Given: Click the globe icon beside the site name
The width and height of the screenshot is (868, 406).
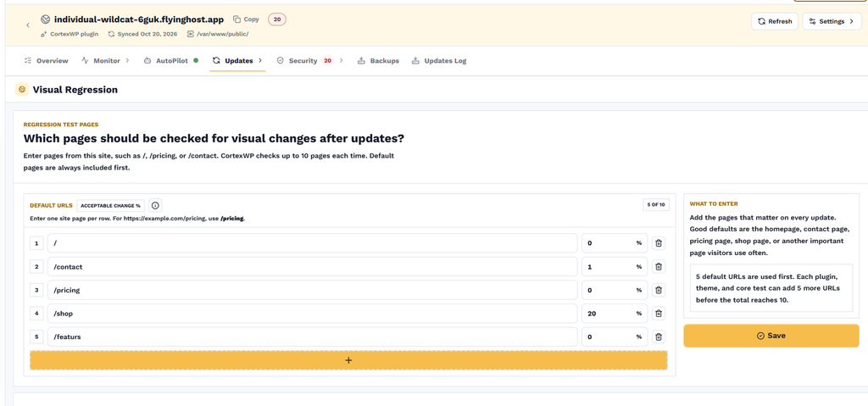Looking at the screenshot, I should (46, 19).
